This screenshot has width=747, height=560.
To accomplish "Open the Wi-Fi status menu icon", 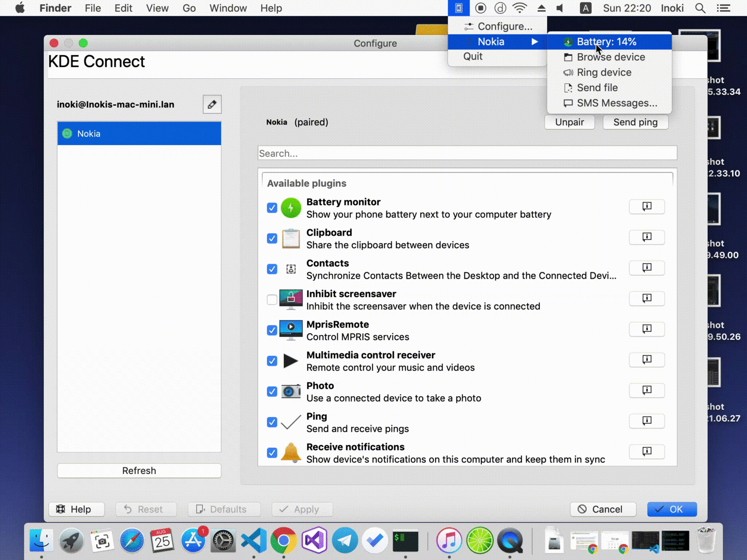I will pyautogui.click(x=520, y=8).
